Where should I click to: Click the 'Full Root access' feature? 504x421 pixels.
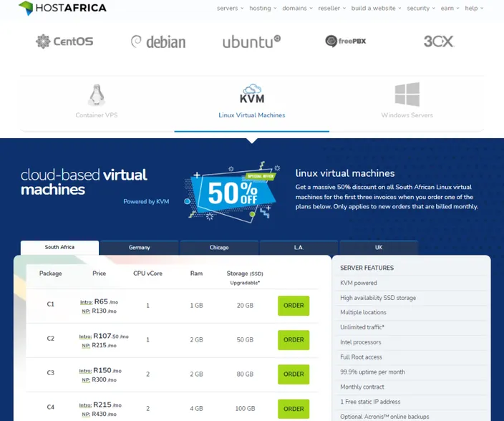click(361, 357)
